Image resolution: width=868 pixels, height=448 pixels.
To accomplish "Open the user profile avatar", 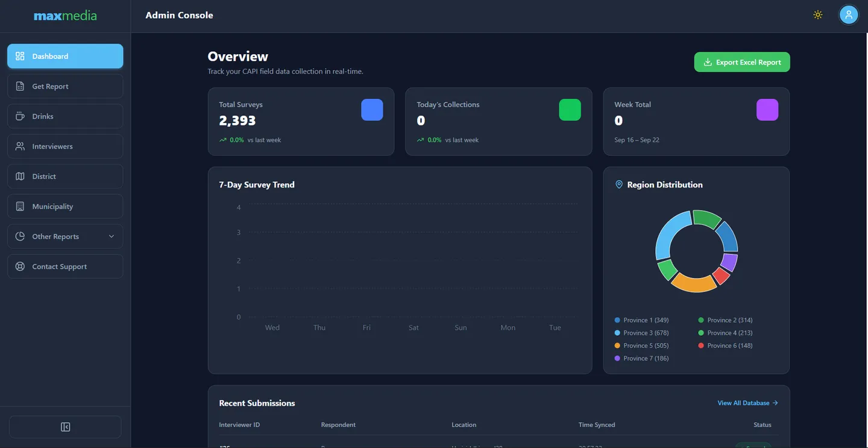I will pos(849,15).
